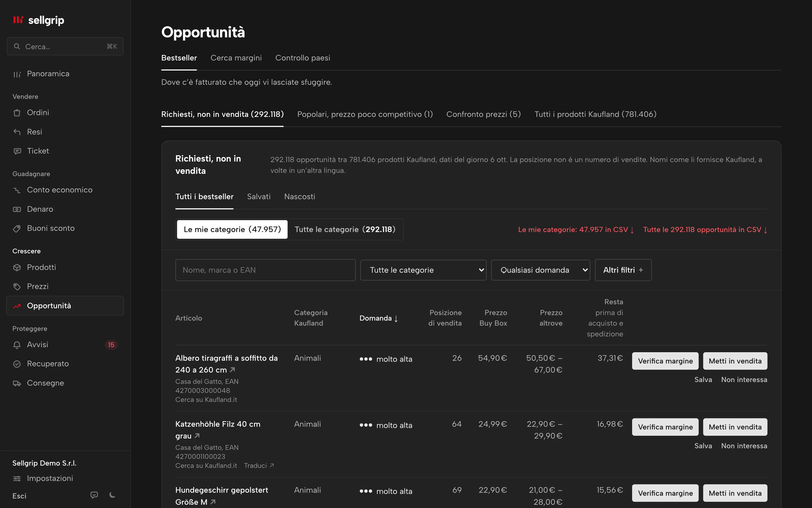
Task: Open external link arrow for Albero tiragraffi
Action: [x=233, y=370]
